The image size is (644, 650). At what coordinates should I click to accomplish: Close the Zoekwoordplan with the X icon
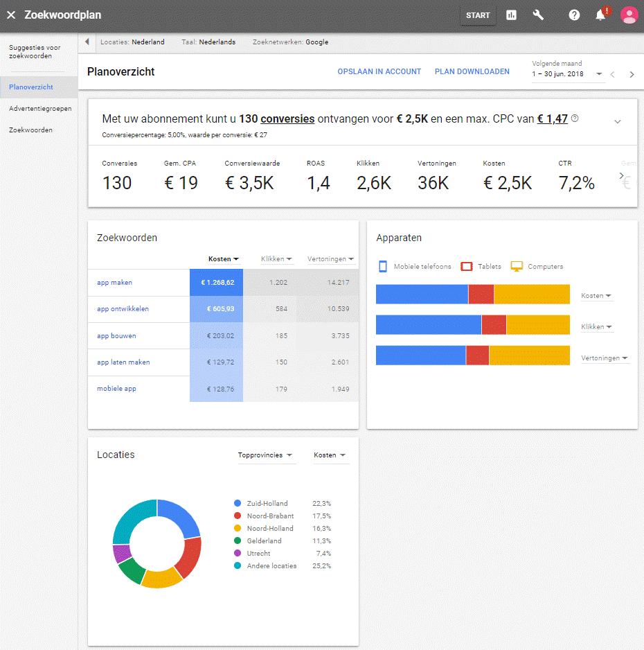point(11,15)
